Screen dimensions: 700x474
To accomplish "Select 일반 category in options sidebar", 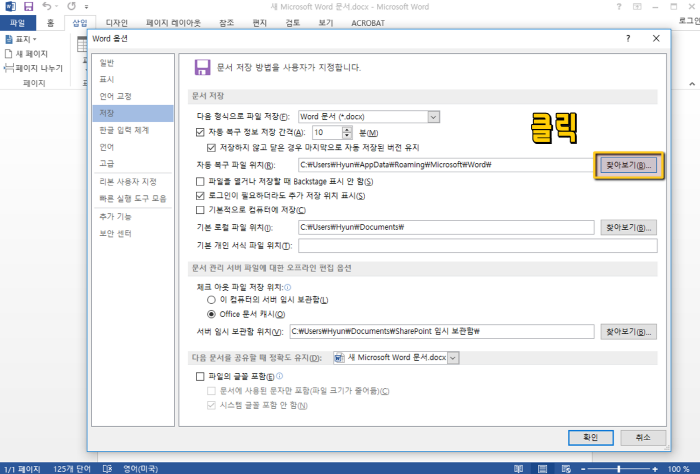I will tap(133, 63).
